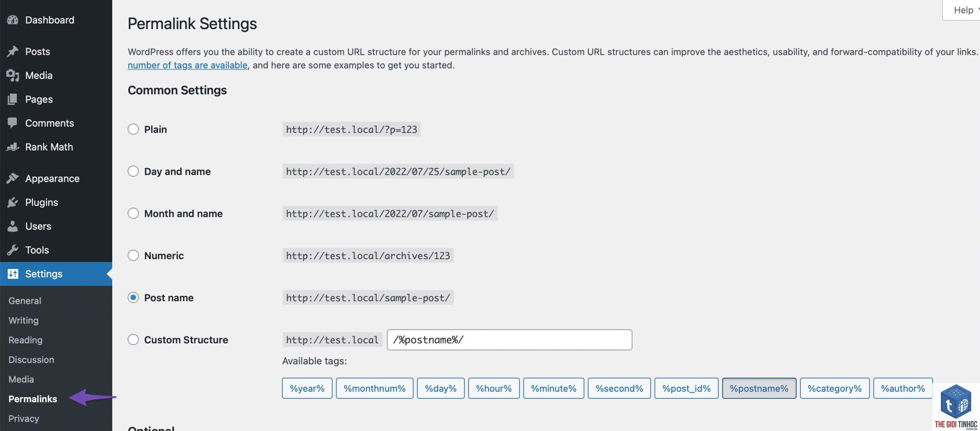Insert the %year% tag

tap(307, 388)
